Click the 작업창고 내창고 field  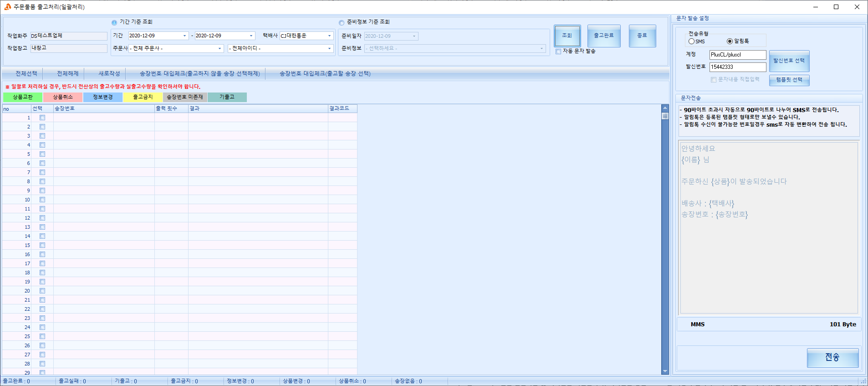click(x=69, y=48)
